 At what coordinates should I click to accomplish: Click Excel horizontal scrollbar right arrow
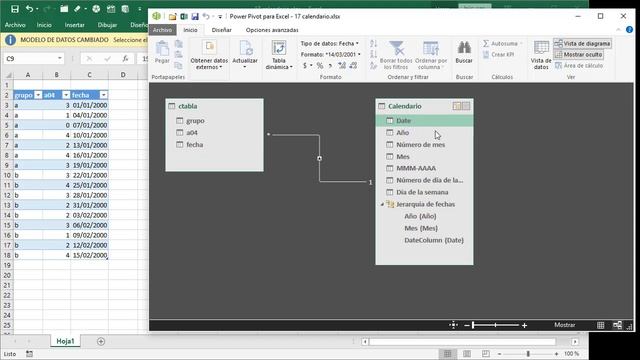[575, 341]
